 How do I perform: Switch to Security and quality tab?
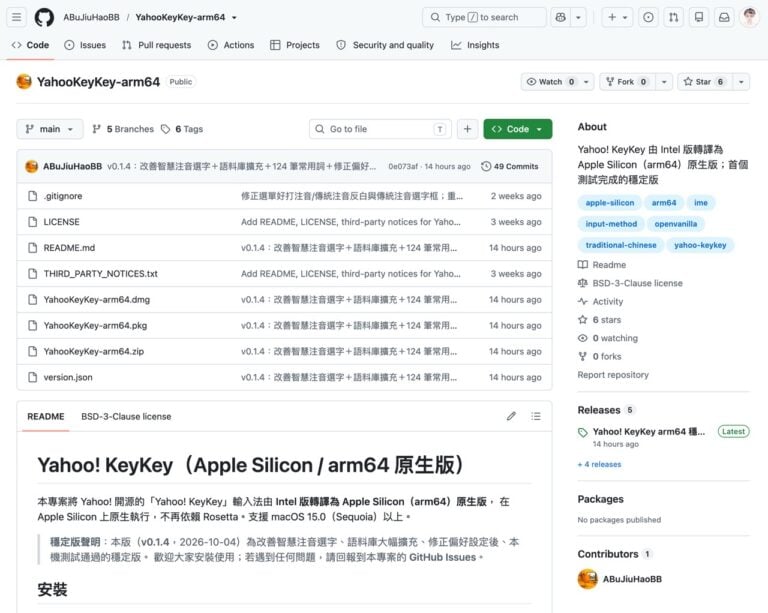[x=385, y=45]
